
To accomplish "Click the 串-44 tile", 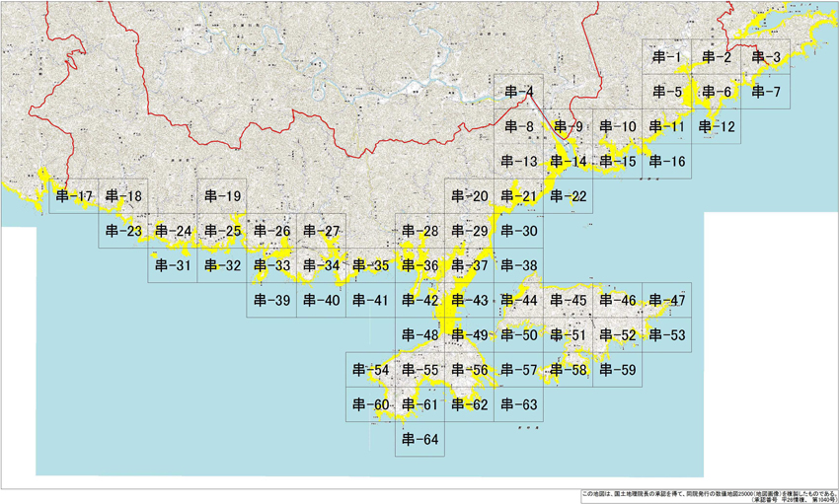I will coord(518,300).
